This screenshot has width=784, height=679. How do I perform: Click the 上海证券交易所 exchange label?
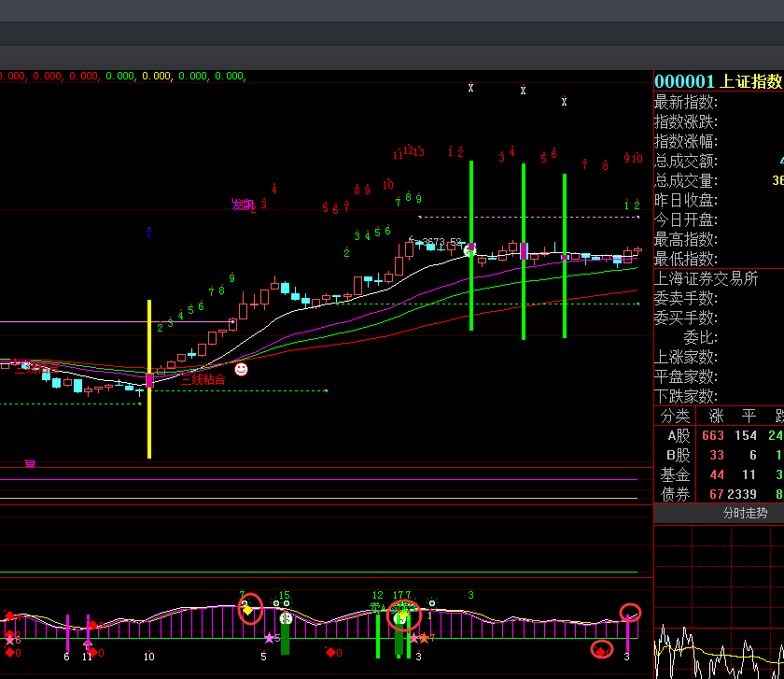coord(706,278)
